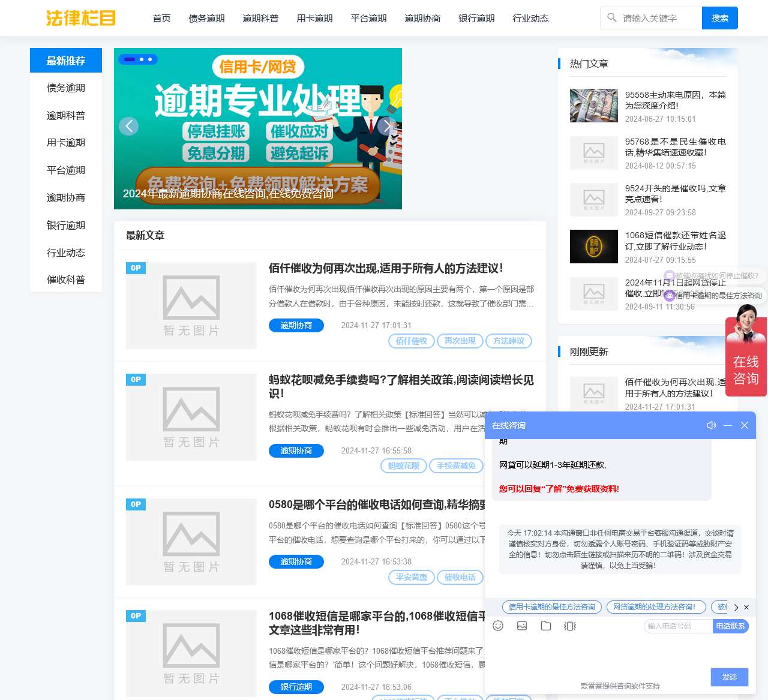Go back a slide with the left carousel arrow
This screenshot has width=768, height=700.
[128, 126]
